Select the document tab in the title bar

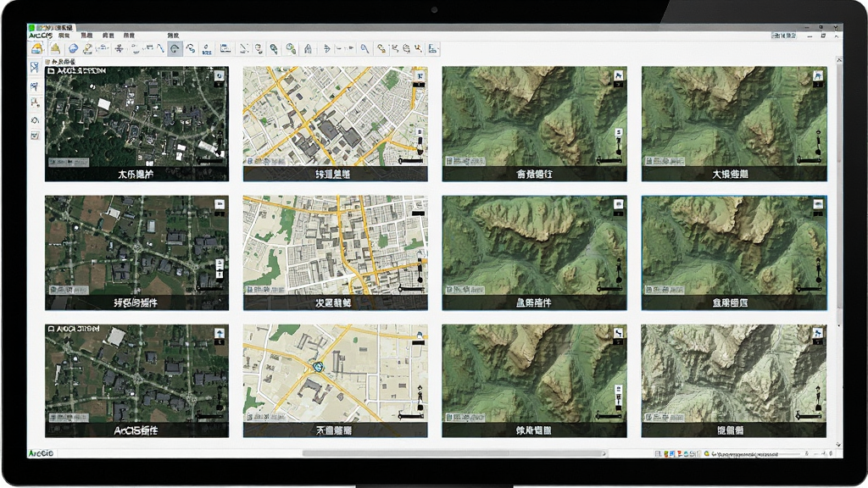(53, 28)
